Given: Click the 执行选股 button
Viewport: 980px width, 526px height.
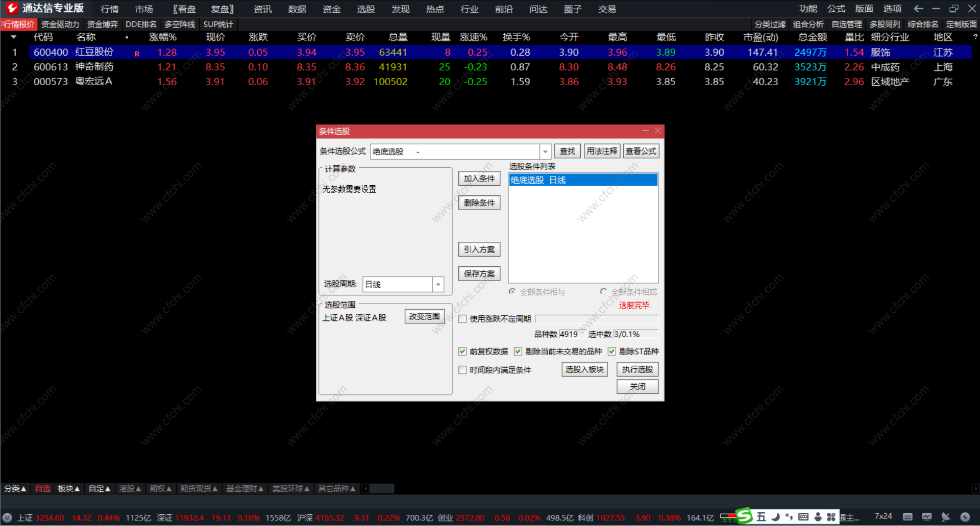Looking at the screenshot, I should click(637, 369).
